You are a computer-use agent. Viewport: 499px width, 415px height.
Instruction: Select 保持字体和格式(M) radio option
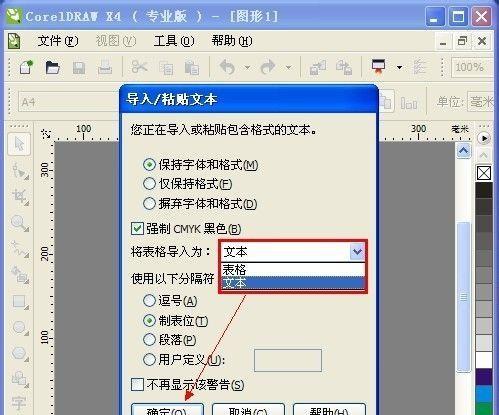(x=201, y=165)
